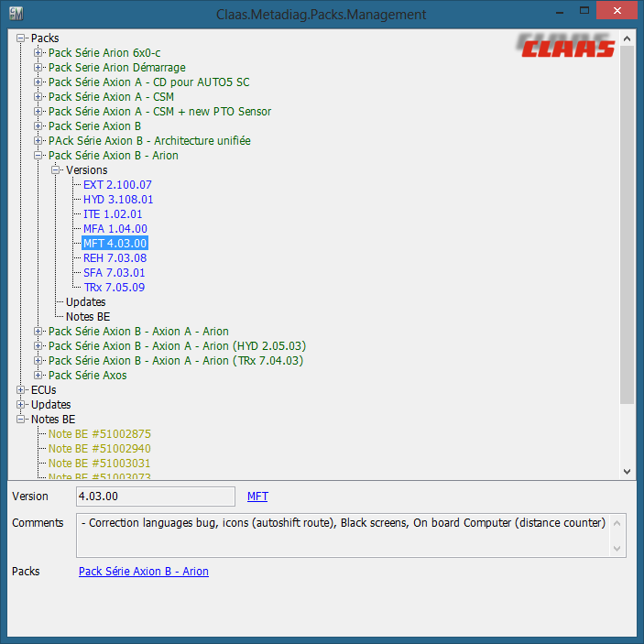Open the MFT hyperlink
644x644 pixels.
click(257, 497)
